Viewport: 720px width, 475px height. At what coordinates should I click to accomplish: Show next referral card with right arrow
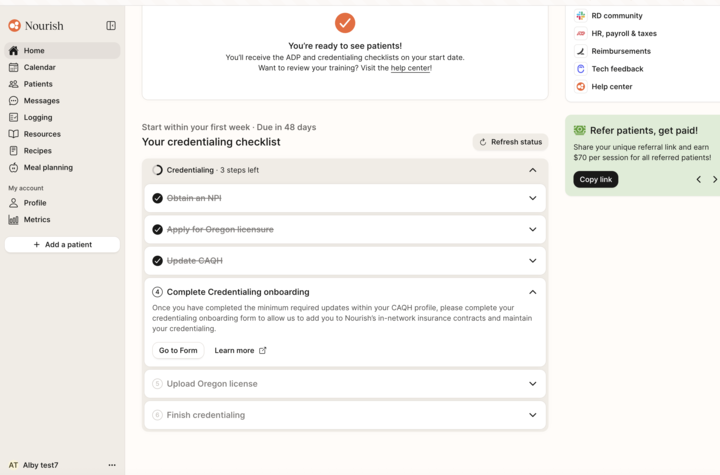pyautogui.click(x=714, y=180)
